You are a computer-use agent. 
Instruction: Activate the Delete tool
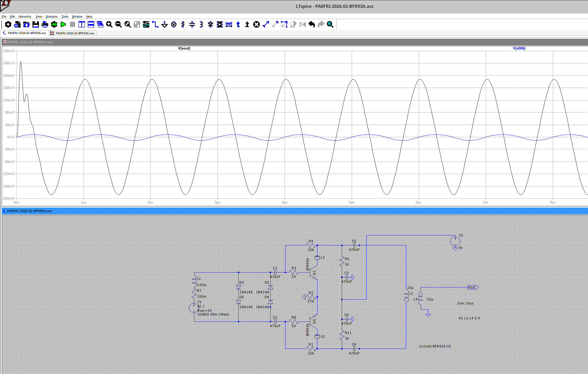click(x=257, y=24)
